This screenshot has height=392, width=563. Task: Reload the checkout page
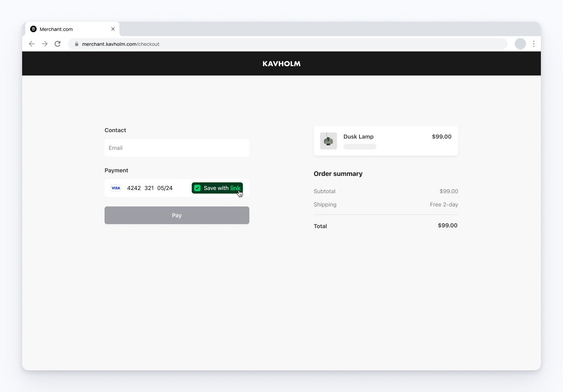coord(58,44)
